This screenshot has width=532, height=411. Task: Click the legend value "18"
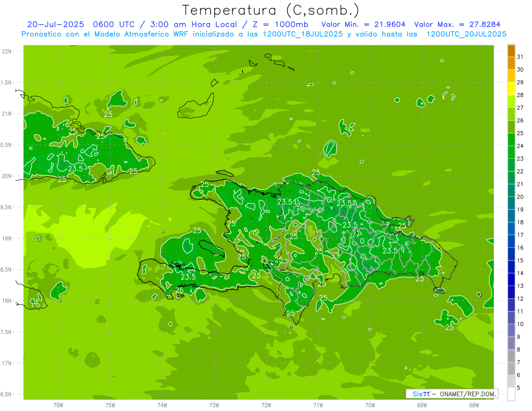click(520, 222)
